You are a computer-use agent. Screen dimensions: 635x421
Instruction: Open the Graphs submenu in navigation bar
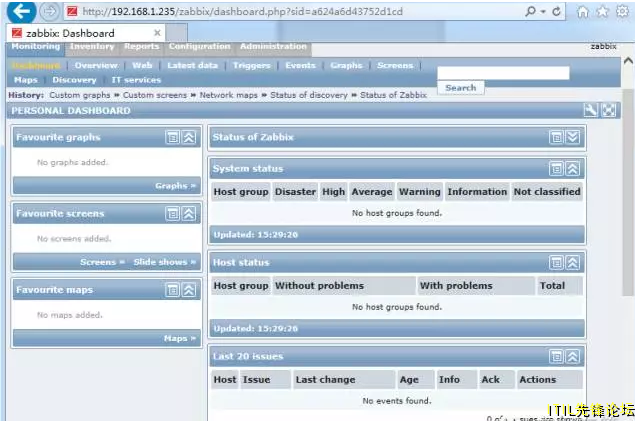(346, 66)
